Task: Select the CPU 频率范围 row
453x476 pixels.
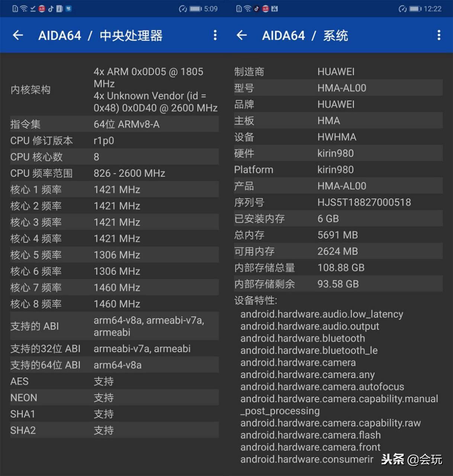Action: tap(114, 173)
